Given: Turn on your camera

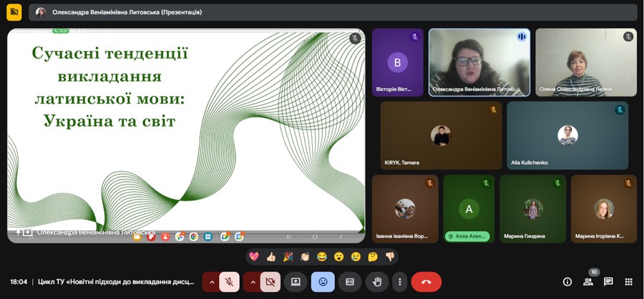Looking at the screenshot, I should 270,282.
